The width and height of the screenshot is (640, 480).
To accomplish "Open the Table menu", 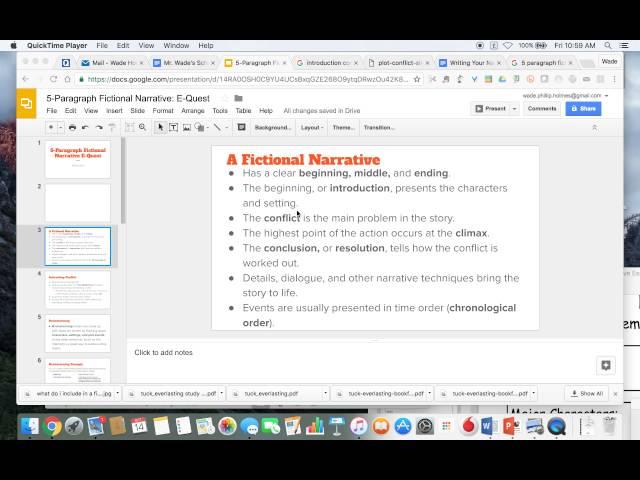I will point(243,111).
